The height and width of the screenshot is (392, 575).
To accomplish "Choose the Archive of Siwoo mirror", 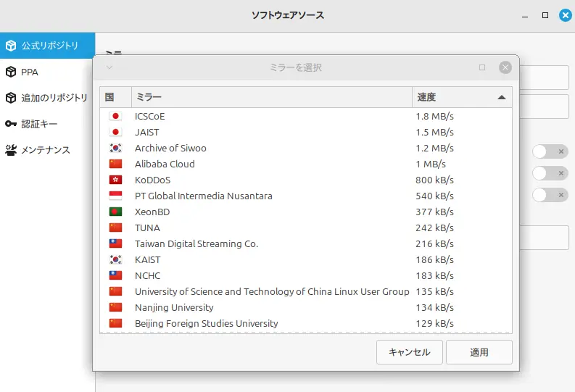I will pos(306,148).
